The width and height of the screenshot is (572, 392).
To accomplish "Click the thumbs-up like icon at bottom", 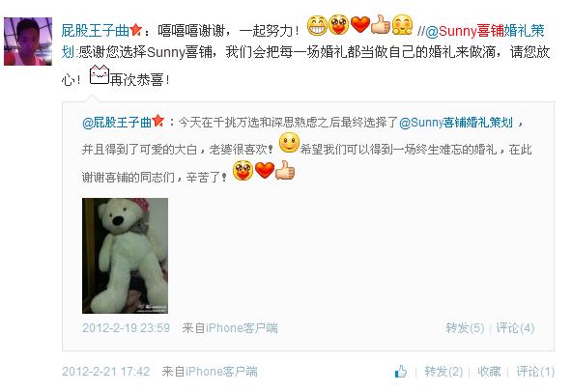I will click(x=401, y=372).
